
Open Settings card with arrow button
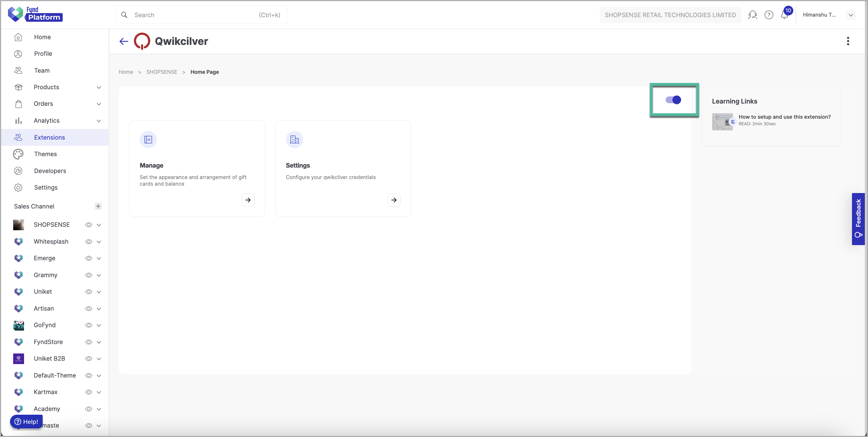point(394,200)
